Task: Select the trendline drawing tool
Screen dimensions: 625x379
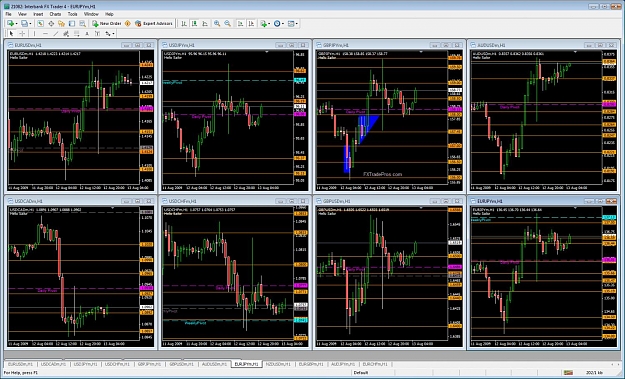Action: point(56,33)
